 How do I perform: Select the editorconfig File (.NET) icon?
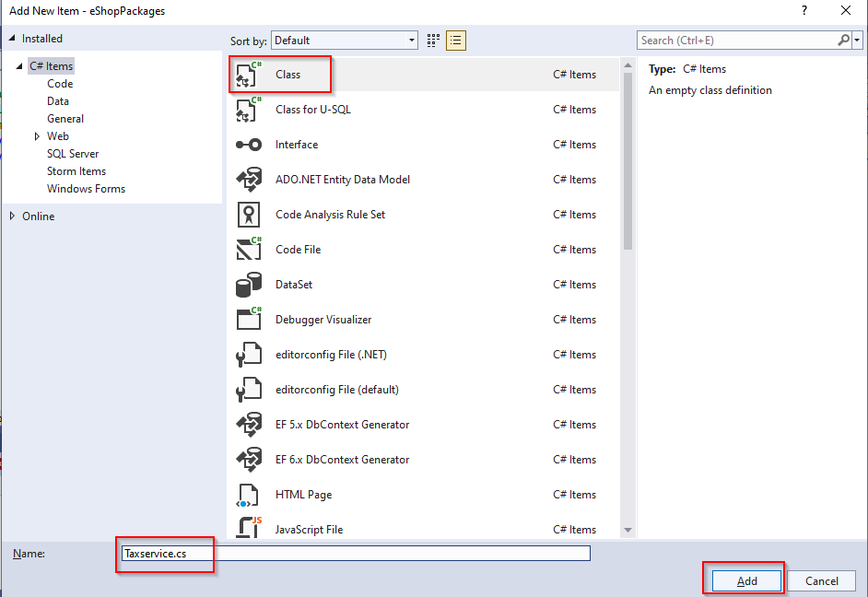(x=249, y=354)
